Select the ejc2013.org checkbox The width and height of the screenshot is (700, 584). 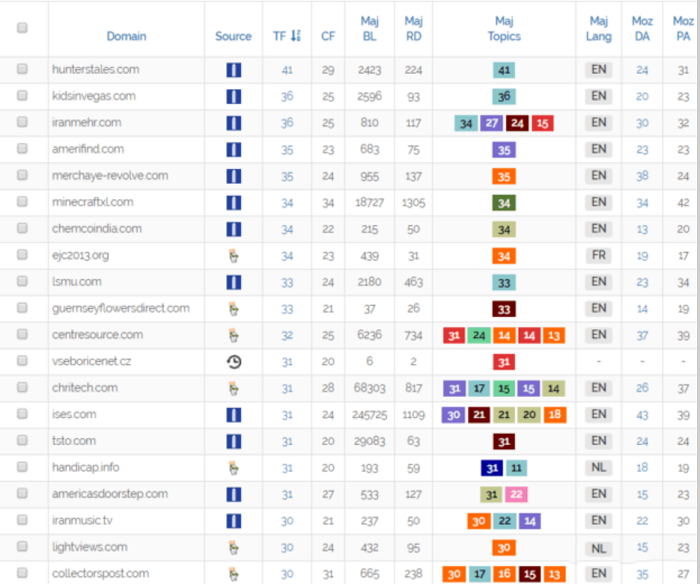[22, 254]
